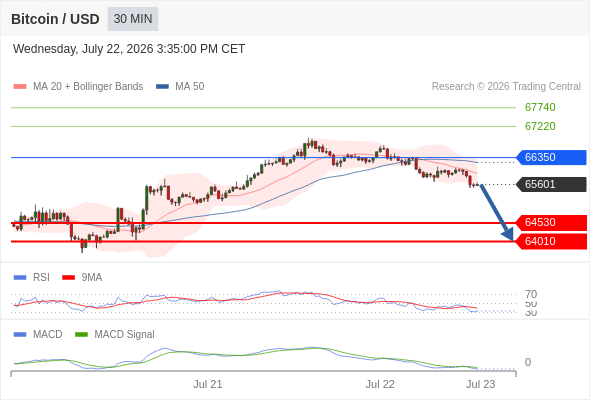
Task: Click the MA 20 + Bollinger Bands legend swatch
Action: (x=20, y=87)
